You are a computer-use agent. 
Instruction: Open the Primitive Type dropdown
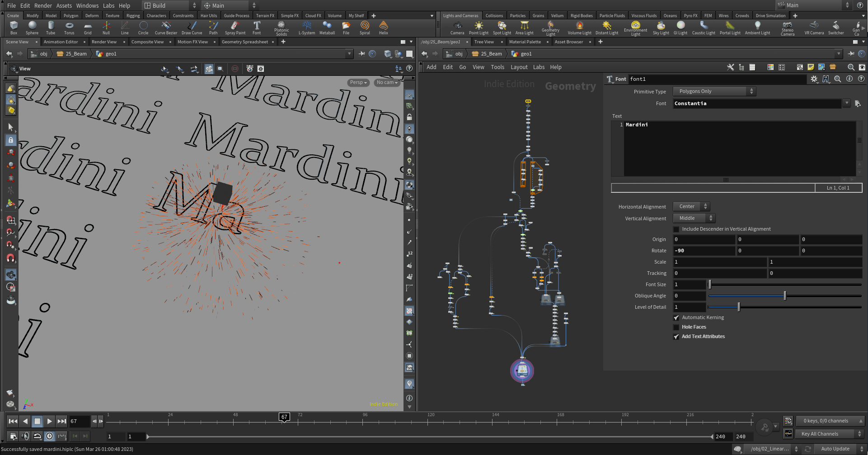click(x=714, y=91)
